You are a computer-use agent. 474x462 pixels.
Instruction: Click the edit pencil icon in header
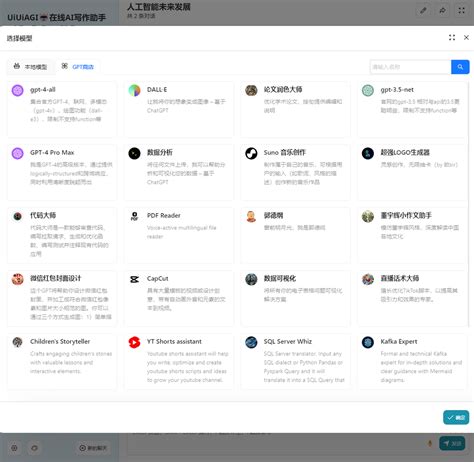tap(423, 11)
